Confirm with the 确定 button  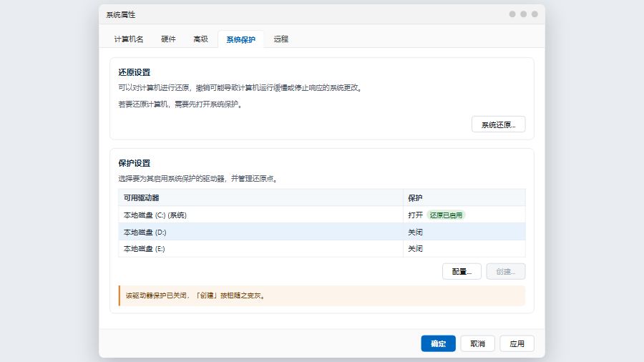(438, 343)
